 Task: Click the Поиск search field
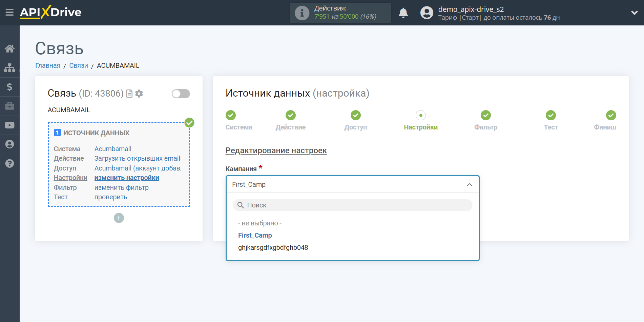352,205
